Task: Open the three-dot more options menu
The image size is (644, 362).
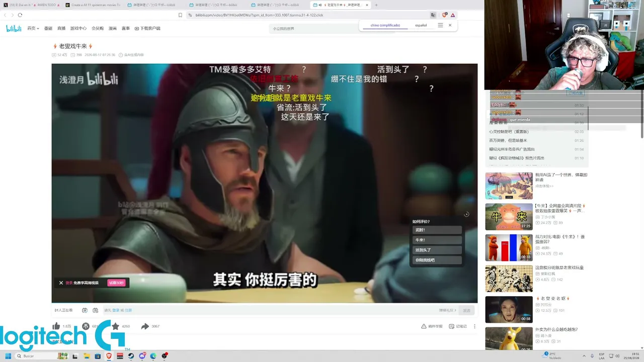Action: [x=474, y=326]
